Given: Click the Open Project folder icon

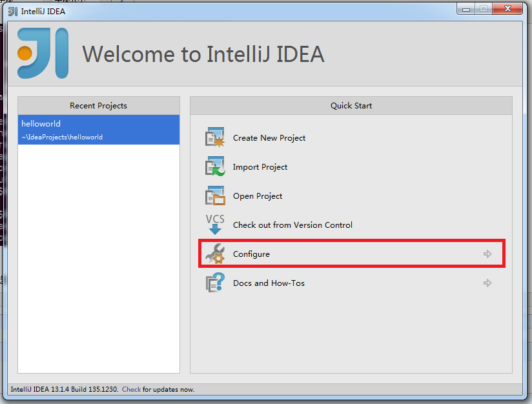Looking at the screenshot, I should 214,196.
